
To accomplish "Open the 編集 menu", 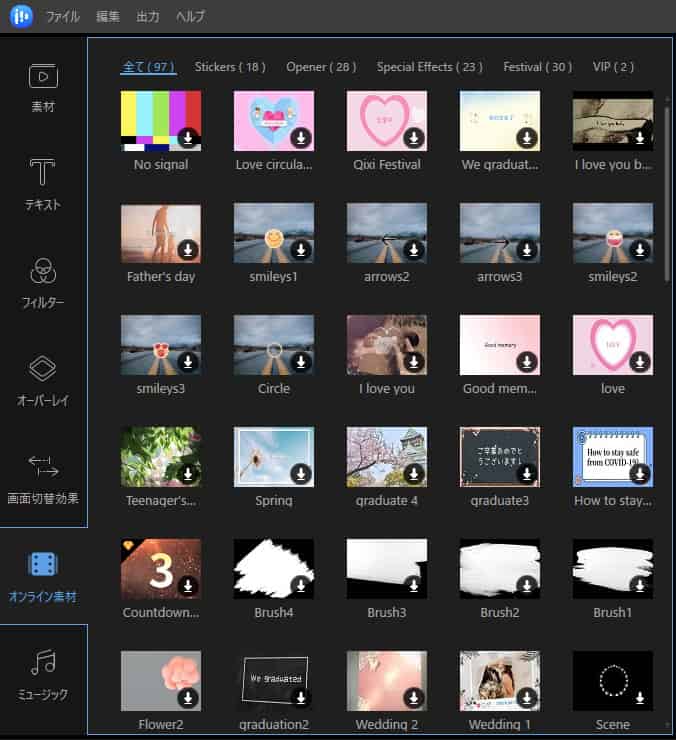I will click(108, 17).
